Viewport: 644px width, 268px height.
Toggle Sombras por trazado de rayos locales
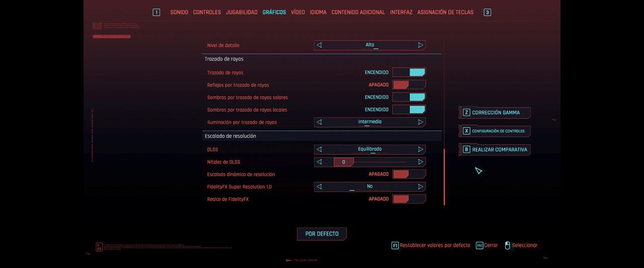click(x=409, y=109)
